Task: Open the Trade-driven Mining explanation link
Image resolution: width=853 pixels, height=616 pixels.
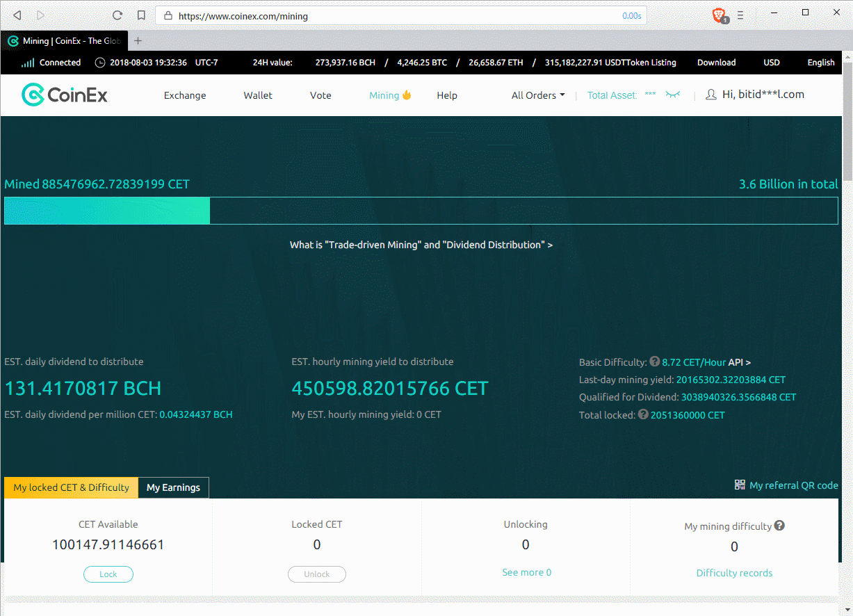Action: click(x=421, y=245)
